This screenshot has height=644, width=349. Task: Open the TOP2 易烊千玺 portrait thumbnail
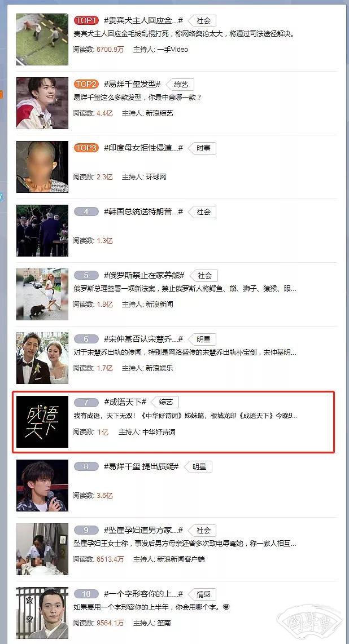(42, 103)
